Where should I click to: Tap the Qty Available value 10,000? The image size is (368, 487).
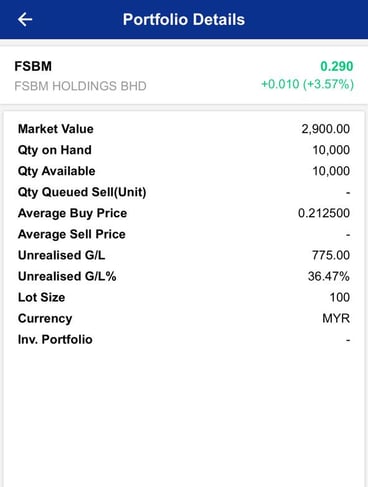[331, 171]
